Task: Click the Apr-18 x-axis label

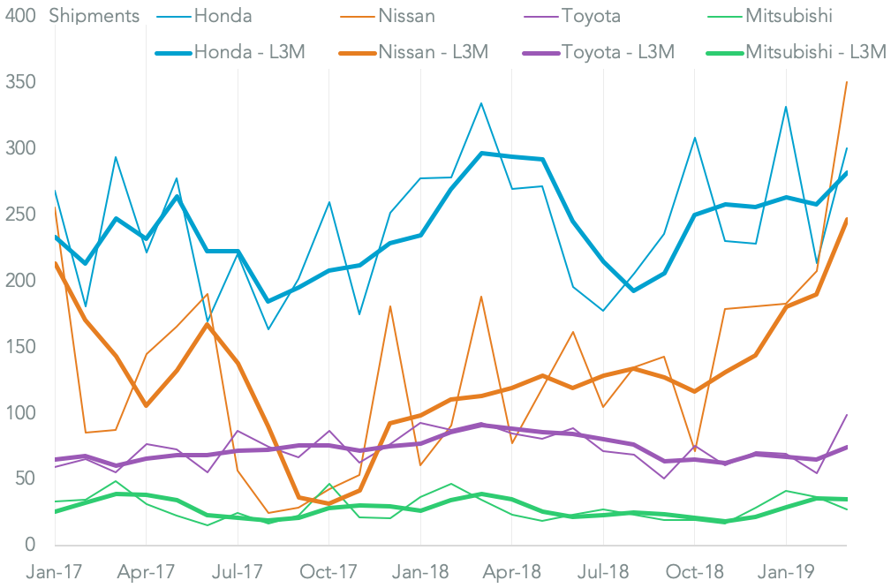Action: tap(511, 569)
